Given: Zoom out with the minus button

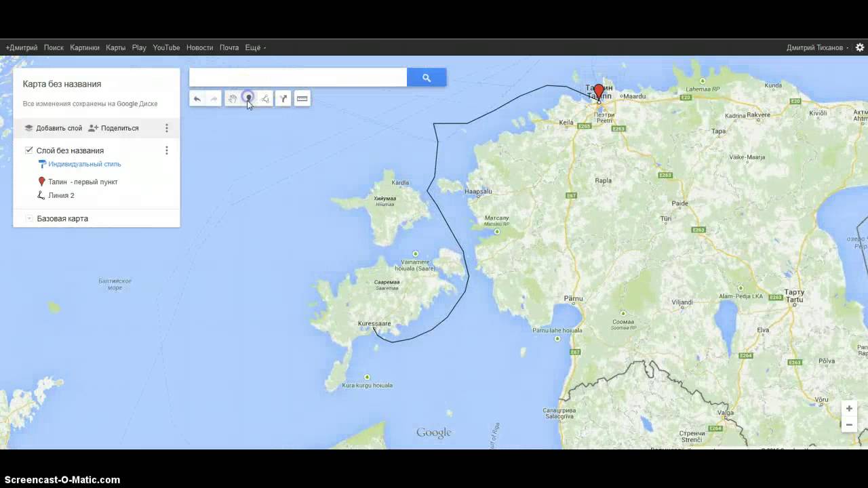Looking at the screenshot, I should pos(849,425).
